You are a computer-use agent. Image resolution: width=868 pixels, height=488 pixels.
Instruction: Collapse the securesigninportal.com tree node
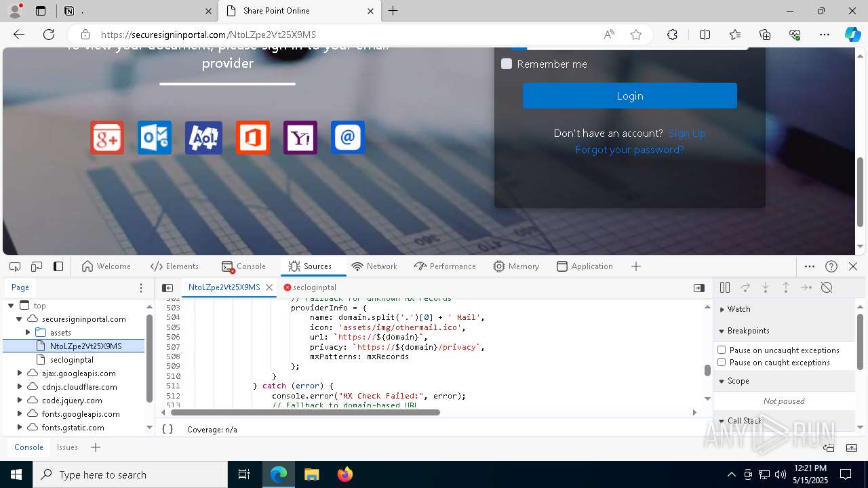pyautogui.click(x=20, y=319)
